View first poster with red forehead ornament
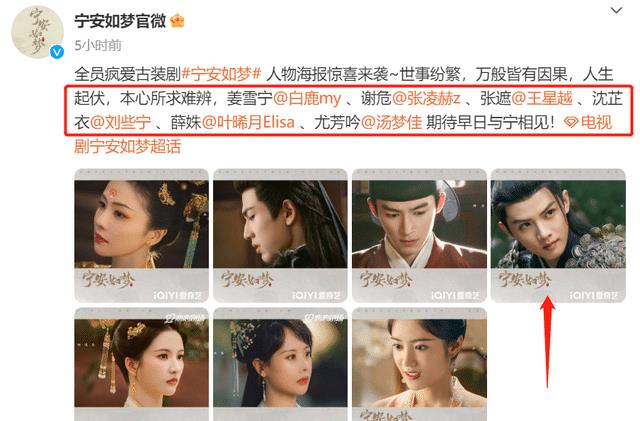 (x=141, y=236)
